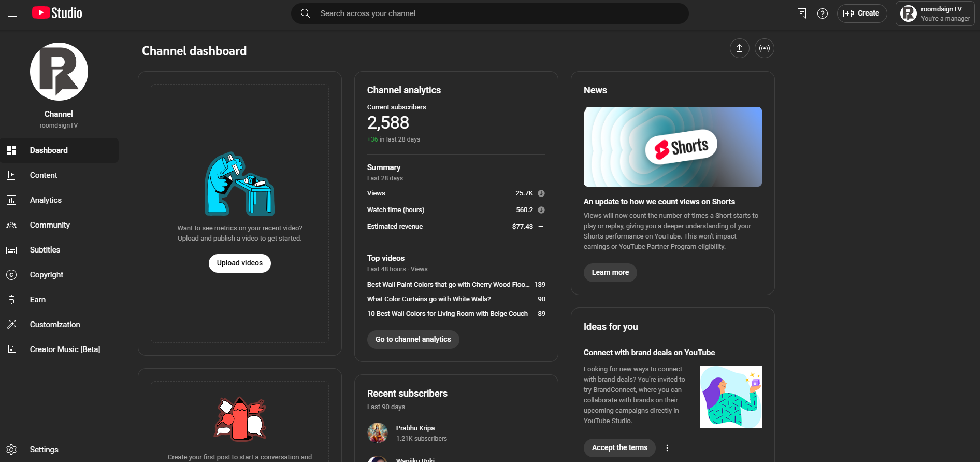Click the BrandConnect illustration thumbnail
Viewport: 980px width, 462px height.
[x=731, y=397]
